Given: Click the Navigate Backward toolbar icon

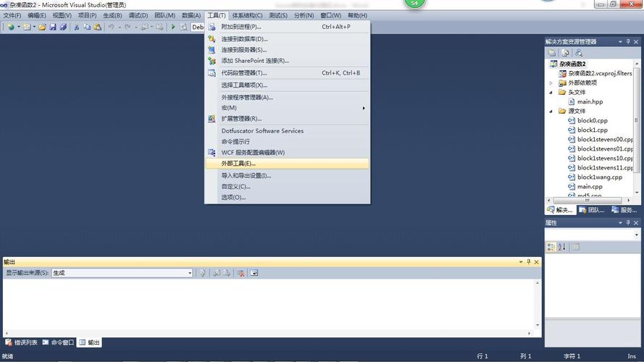Looking at the screenshot, I should (x=145, y=27).
